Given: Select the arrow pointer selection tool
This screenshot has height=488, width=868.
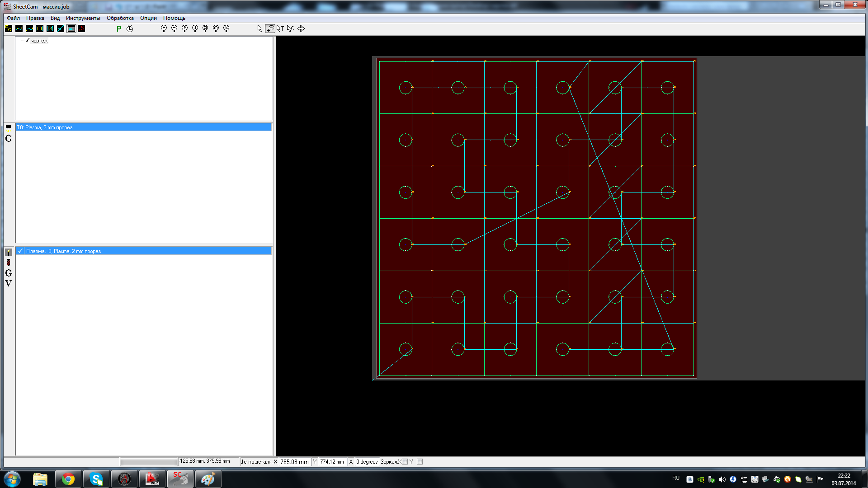Looking at the screenshot, I should tap(259, 28).
